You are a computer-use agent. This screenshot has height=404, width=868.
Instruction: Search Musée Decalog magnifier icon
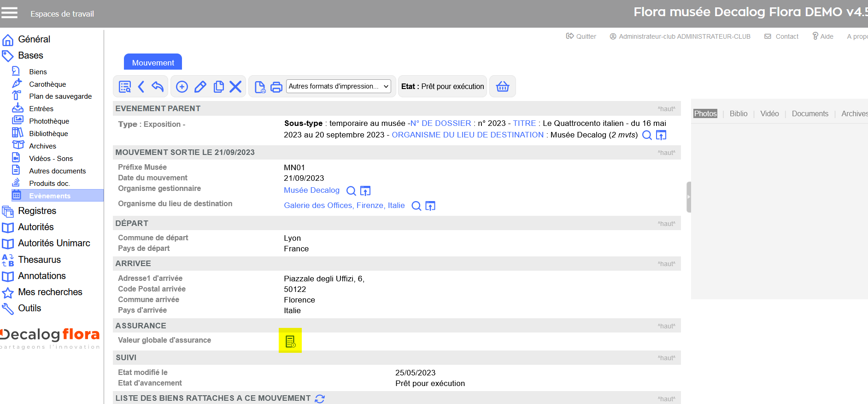(x=351, y=191)
